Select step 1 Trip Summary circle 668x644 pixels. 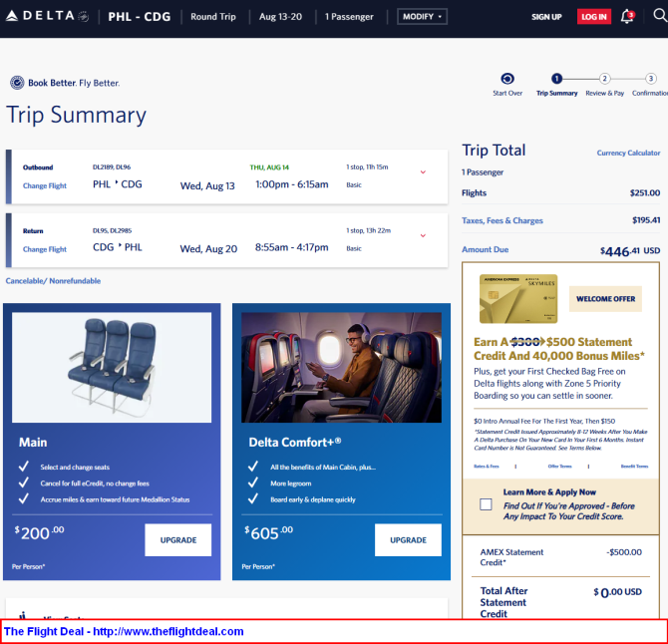tap(556, 79)
